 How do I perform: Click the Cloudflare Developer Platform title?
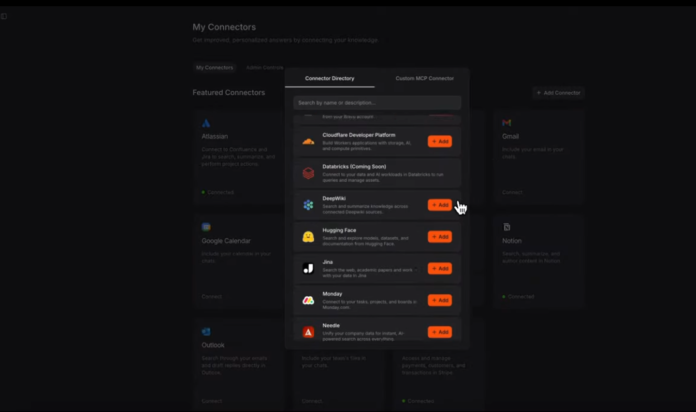tap(359, 135)
